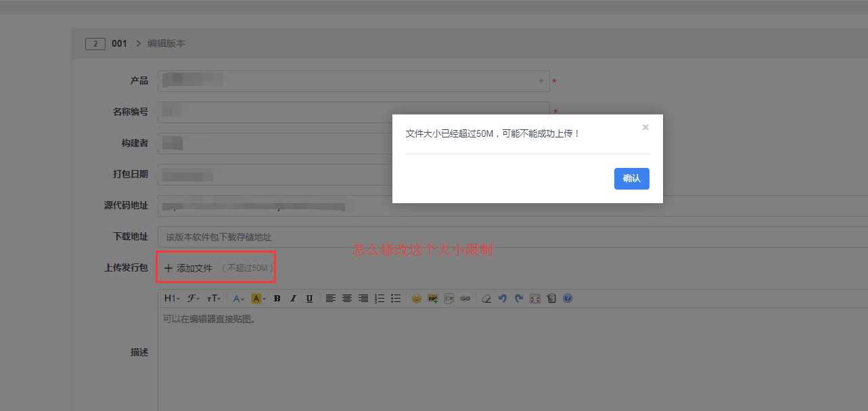This screenshot has height=411, width=868.
Task: Close the file size warning dialog
Action: click(x=645, y=127)
